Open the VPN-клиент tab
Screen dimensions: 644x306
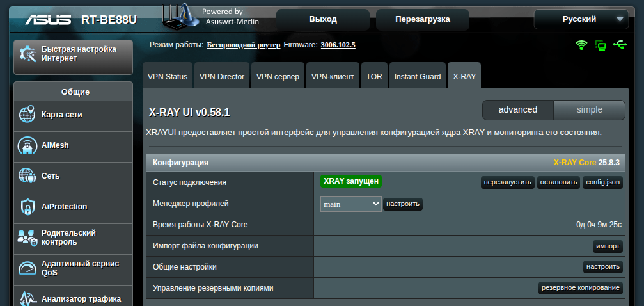click(x=333, y=77)
